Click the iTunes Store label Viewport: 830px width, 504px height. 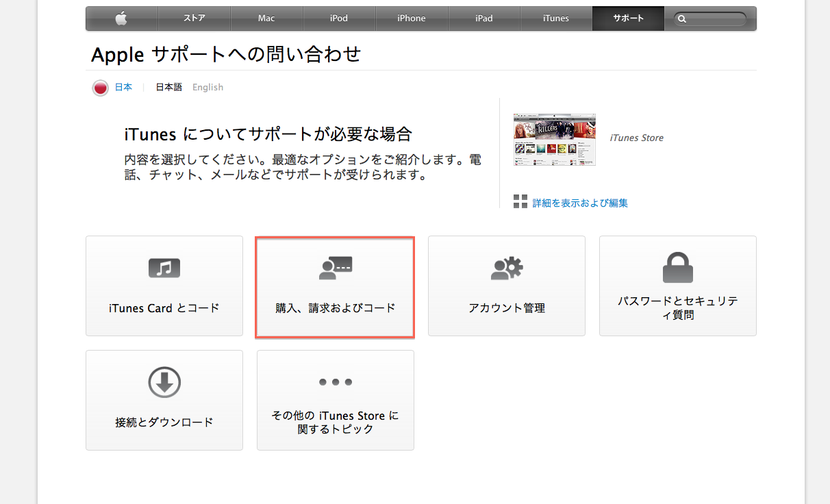[637, 138]
